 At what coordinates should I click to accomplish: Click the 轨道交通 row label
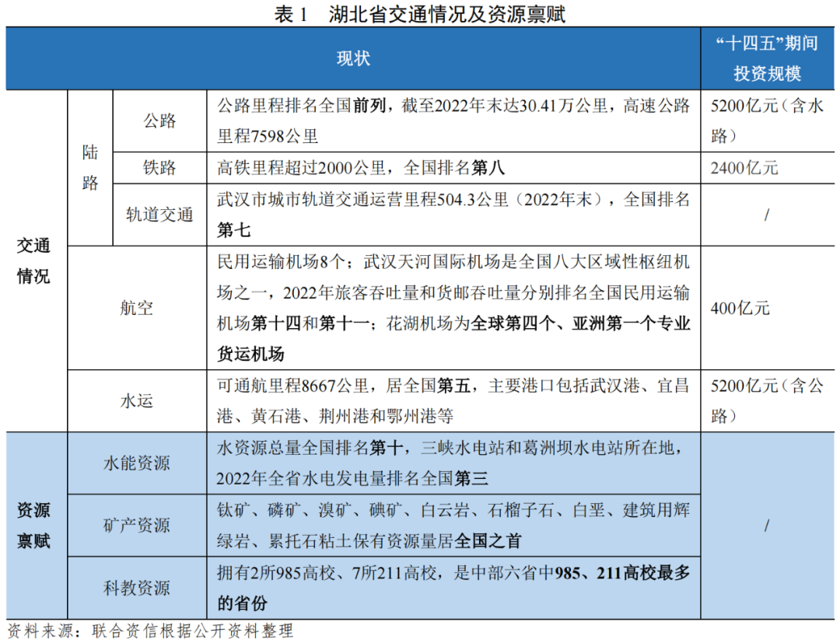(x=161, y=215)
